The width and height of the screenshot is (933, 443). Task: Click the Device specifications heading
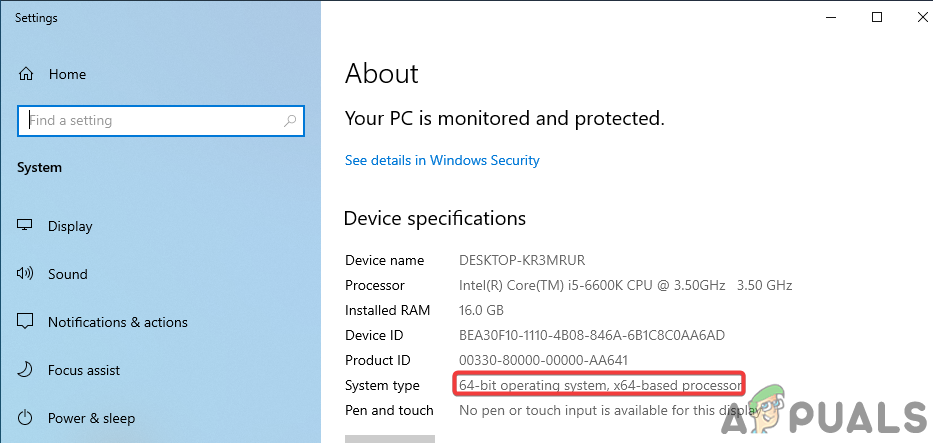coord(435,219)
